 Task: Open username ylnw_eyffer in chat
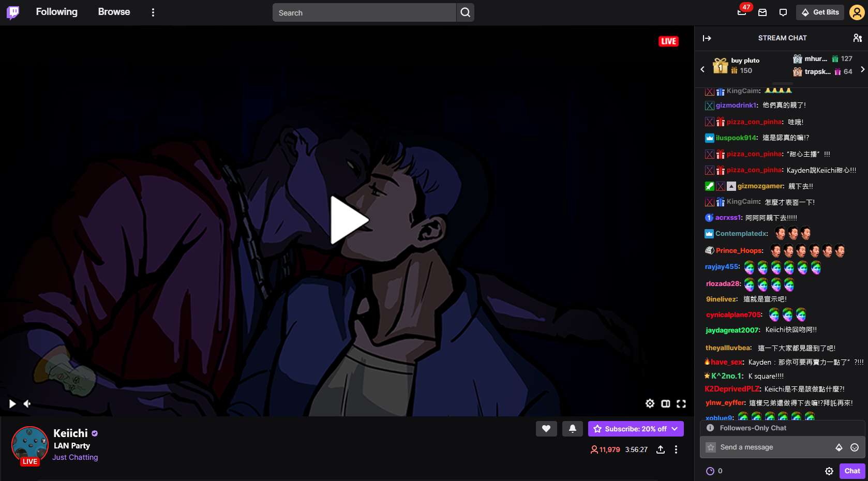[x=725, y=403]
